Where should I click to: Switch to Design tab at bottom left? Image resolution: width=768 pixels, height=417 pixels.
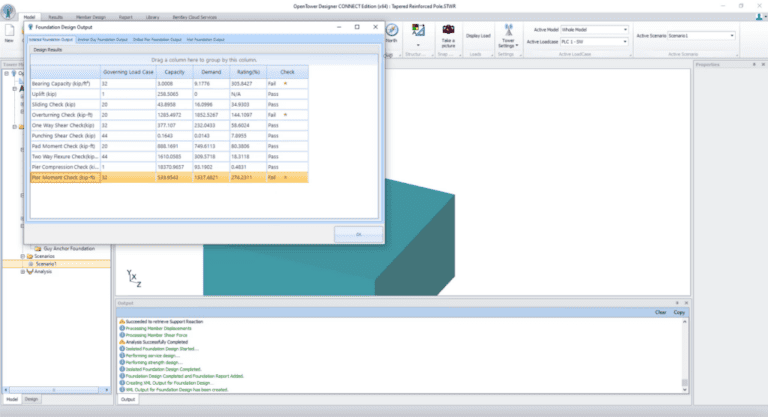pos(31,399)
